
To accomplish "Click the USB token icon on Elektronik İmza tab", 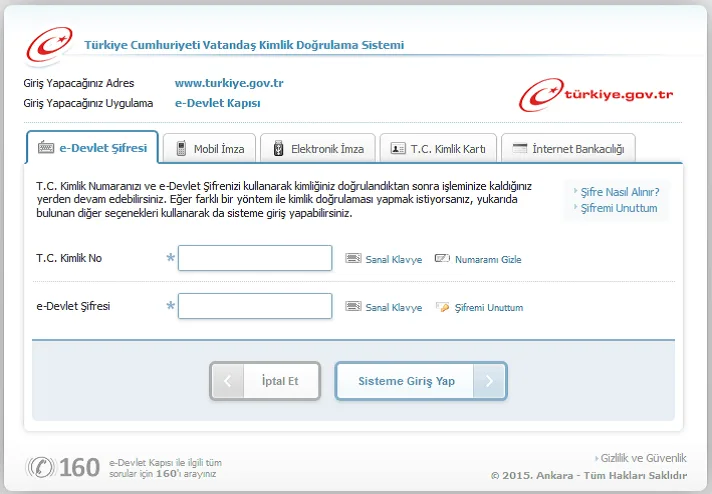I will coord(279,148).
